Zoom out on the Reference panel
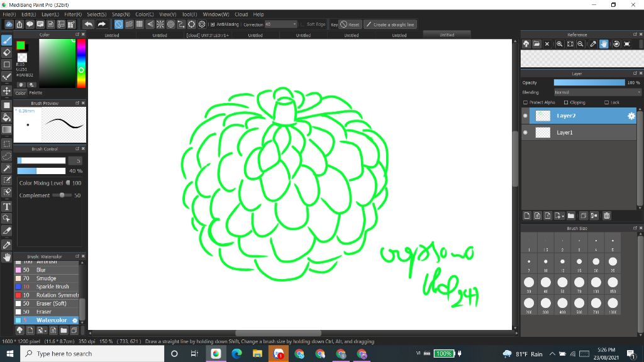 coord(580,44)
